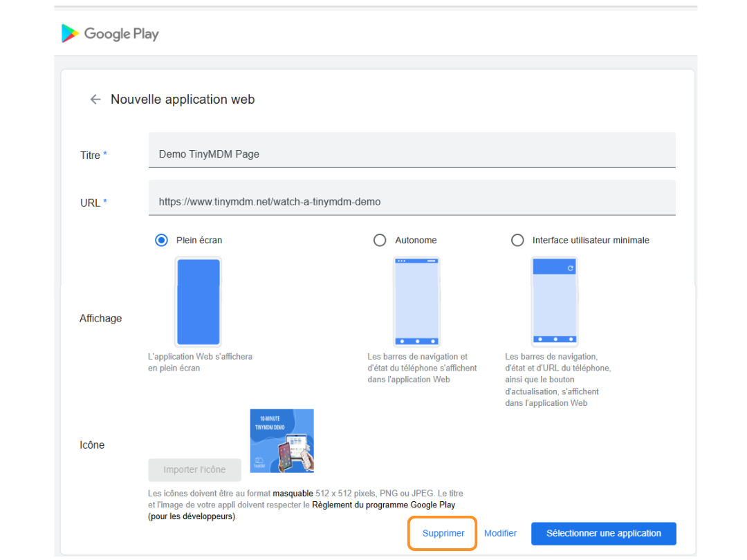Screen dimensions: 747x560
Task: Click the Interface utilisateur minimale phone preview
Action: point(555,301)
